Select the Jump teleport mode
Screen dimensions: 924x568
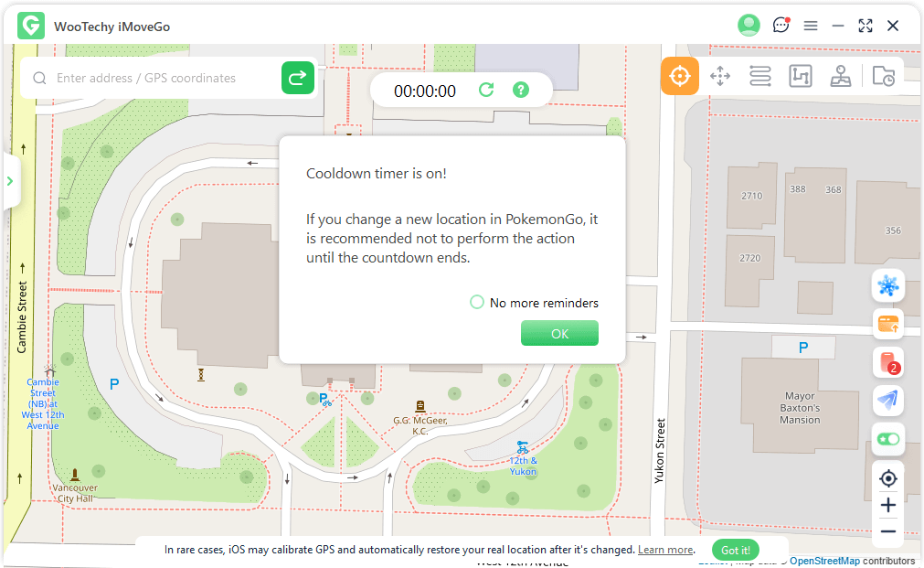(801, 76)
